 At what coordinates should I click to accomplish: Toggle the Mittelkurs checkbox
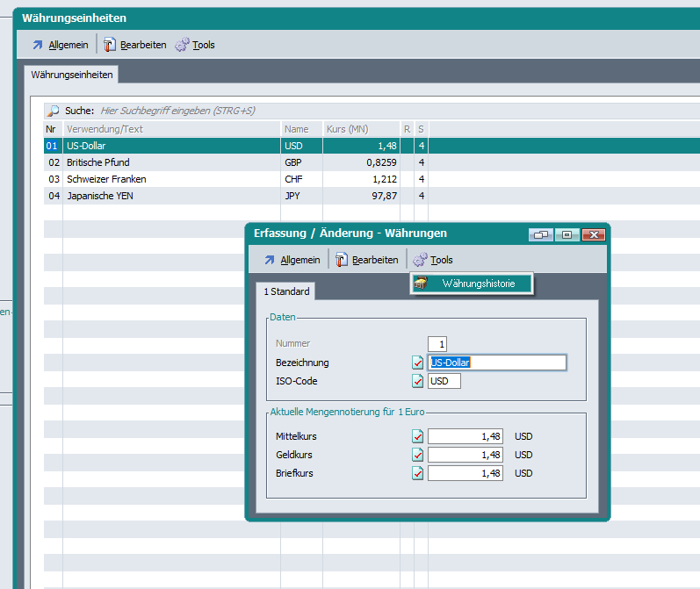[418, 436]
